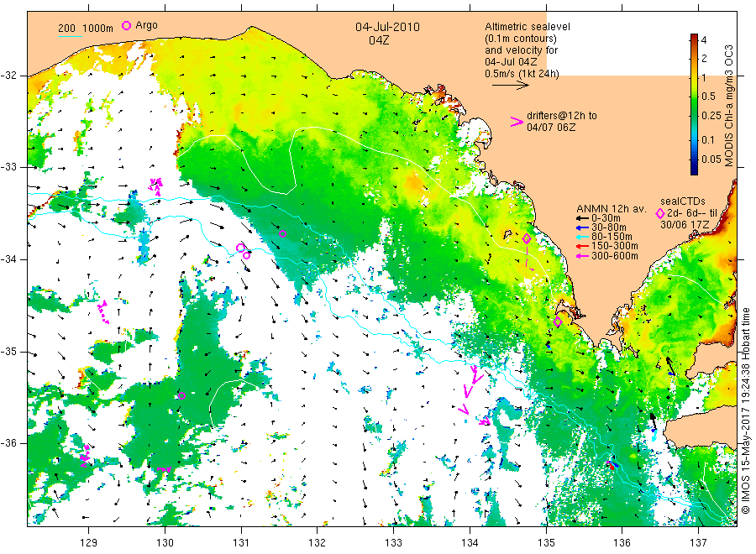This screenshot has width=756, height=554.
Task: Click the '30/06 17Z' legend text
Action: point(685,224)
